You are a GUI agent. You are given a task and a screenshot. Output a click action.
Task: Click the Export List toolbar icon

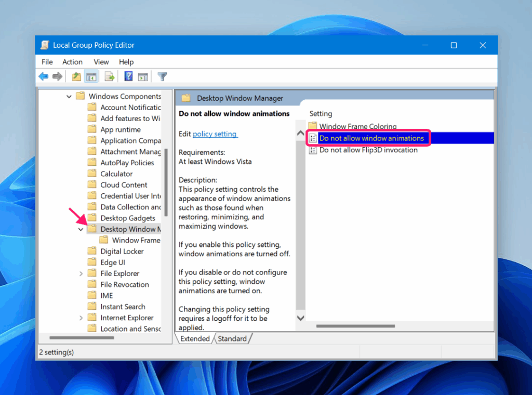pyautogui.click(x=110, y=77)
